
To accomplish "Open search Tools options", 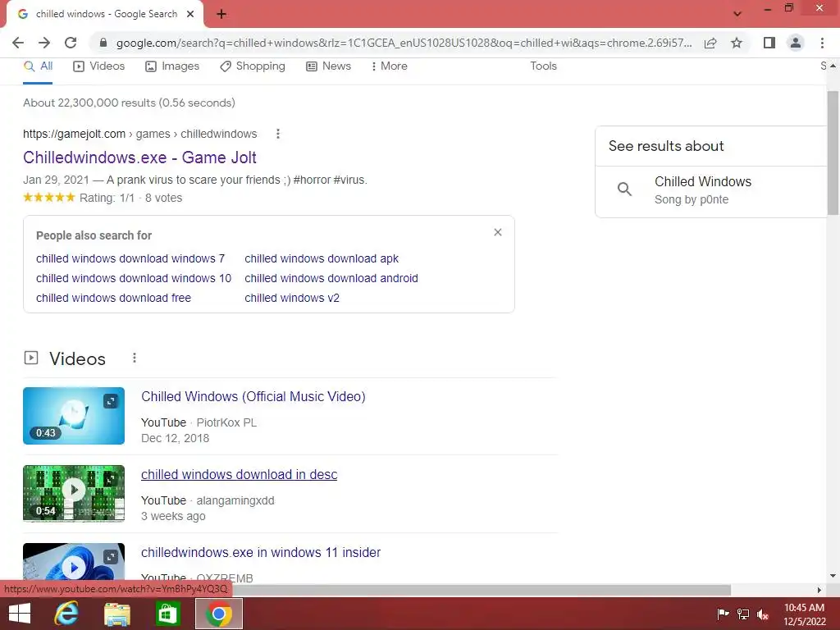I will [543, 66].
